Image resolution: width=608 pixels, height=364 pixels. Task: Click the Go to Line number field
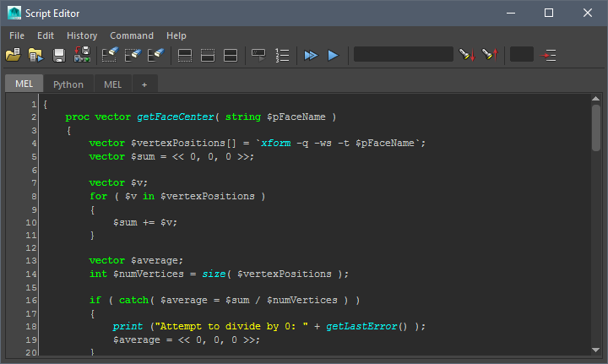pyautogui.click(x=522, y=54)
